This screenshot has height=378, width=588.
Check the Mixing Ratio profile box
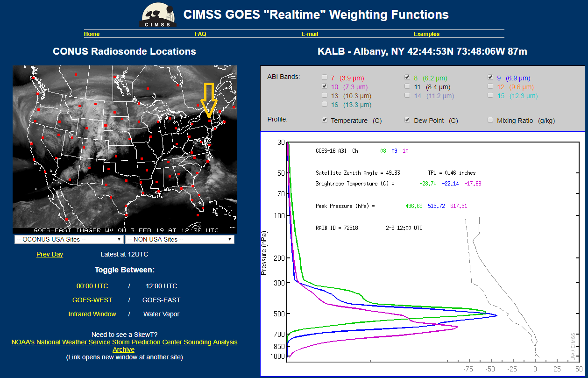(x=490, y=120)
